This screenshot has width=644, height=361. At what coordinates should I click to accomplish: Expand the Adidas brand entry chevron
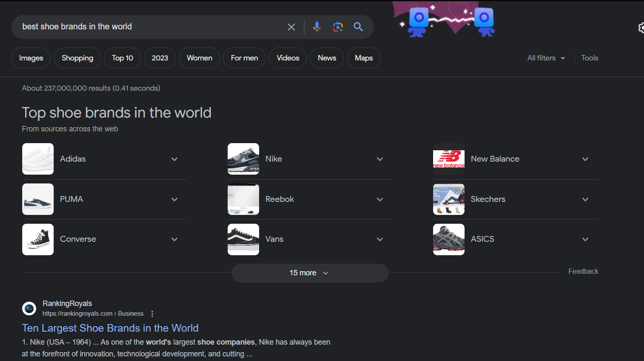tap(174, 159)
